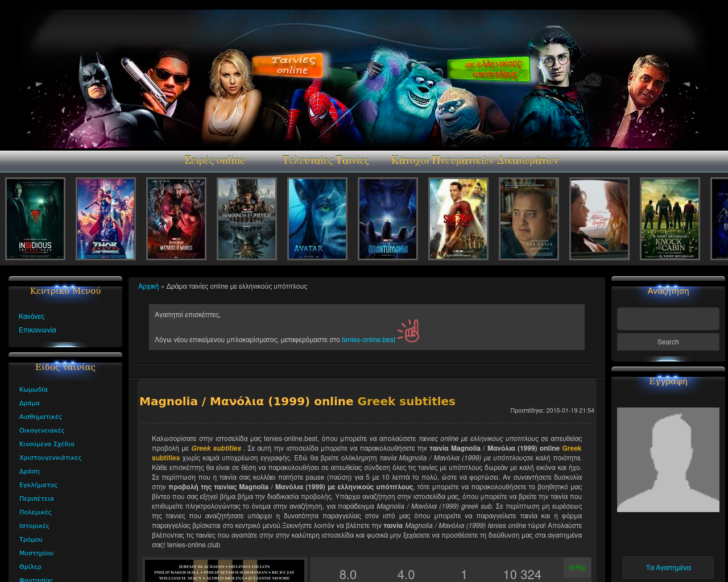Open the Κανόνες link in main menu
Screen dimensions: 728x582
tap(31, 317)
